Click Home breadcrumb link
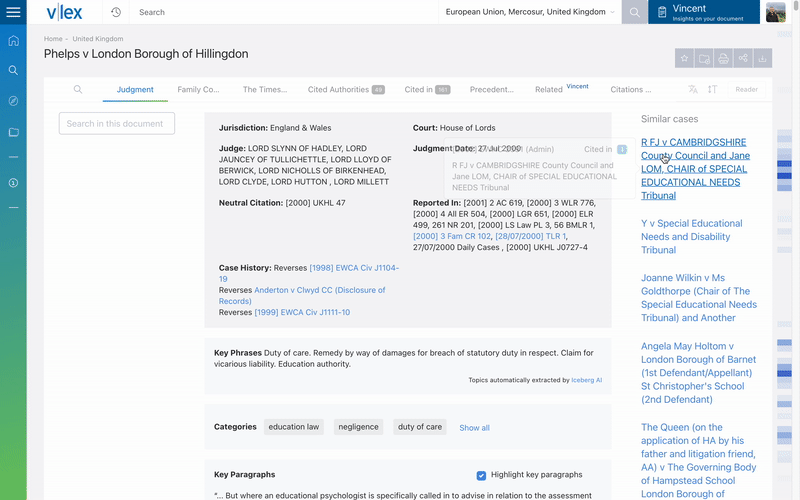The width and height of the screenshot is (800, 500). pyautogui.click(x=53, y=39)
